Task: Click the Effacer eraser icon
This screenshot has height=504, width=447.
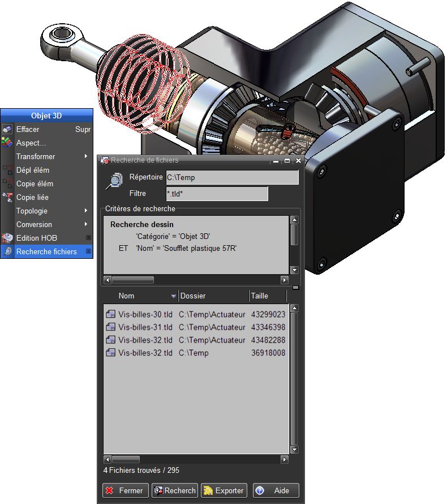Action: click(x=7, y=129)
